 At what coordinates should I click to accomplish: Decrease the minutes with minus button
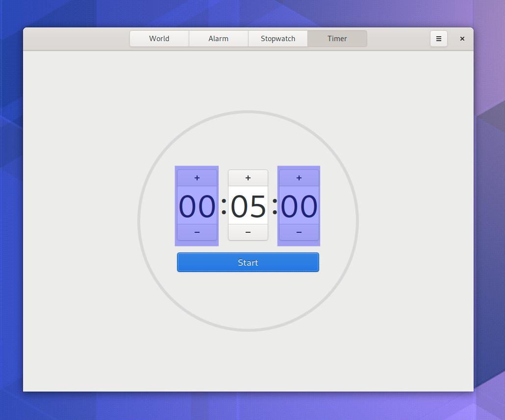click(x=248, y=232)
